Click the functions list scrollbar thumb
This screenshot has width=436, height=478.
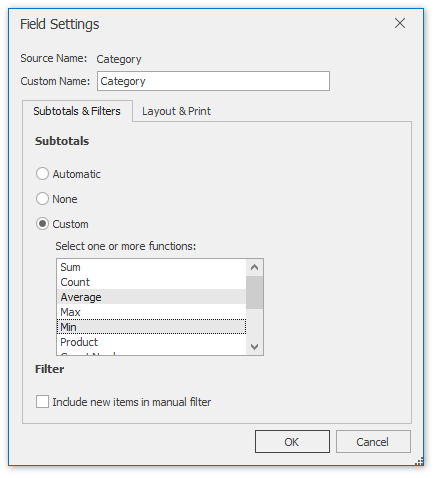click(x=255, y=293)
